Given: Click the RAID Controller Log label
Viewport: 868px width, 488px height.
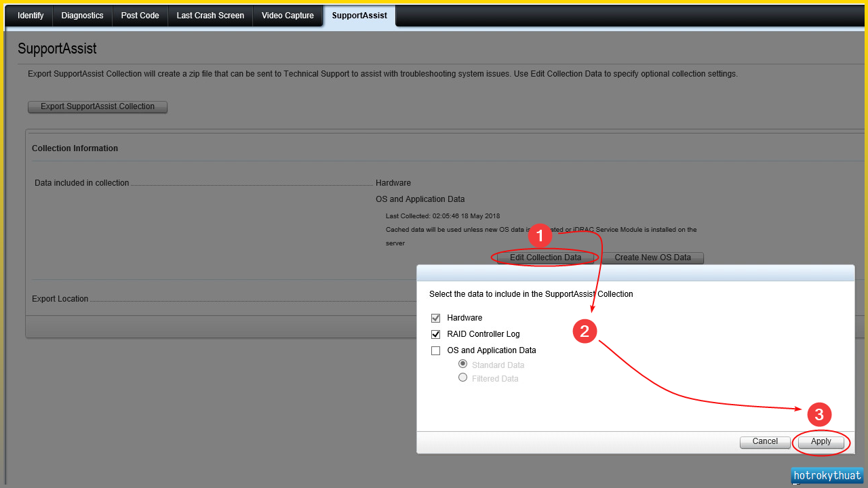Looking at the screenshot, I should [484, 334].
